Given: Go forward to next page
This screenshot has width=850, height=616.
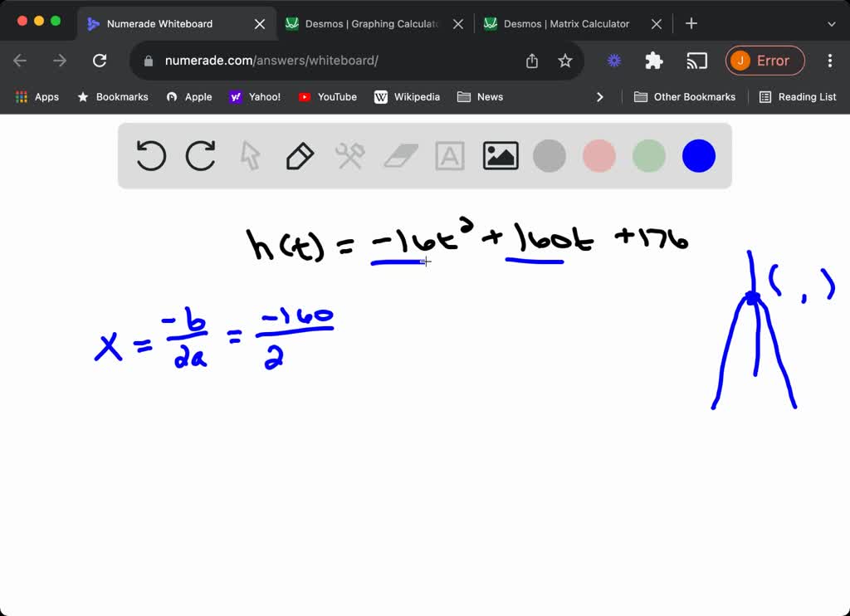Looking at the screenshot, I should [60, 61].
